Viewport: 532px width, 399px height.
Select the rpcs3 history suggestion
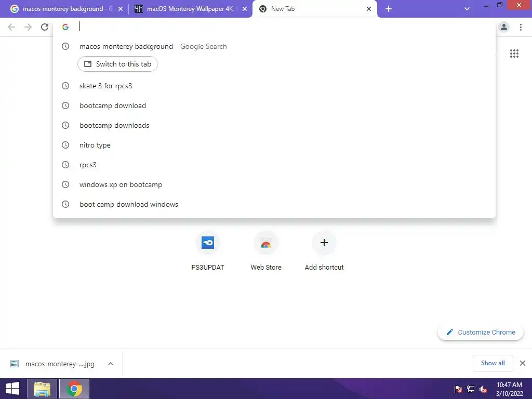(274, 165)
